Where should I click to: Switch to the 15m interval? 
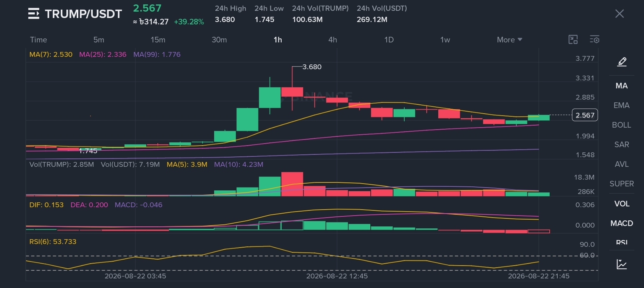(158, 40)
